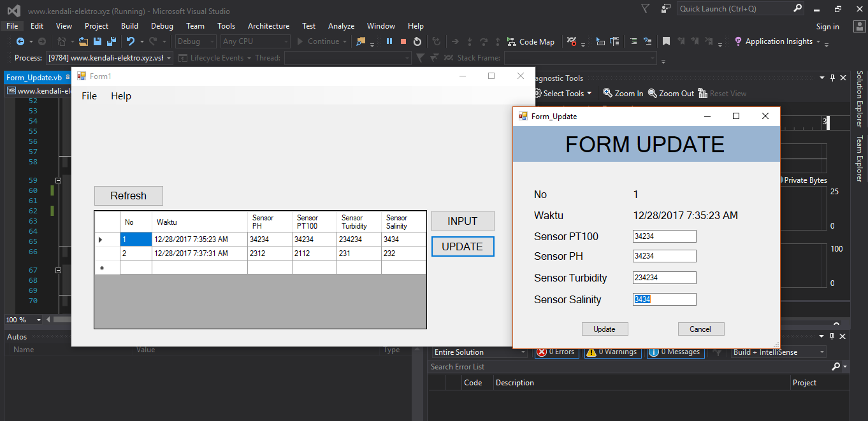Pause debugging with the Break All icon
Image resolution: width=868 pixels, height=421 pixels.
[x=389, y=41]
